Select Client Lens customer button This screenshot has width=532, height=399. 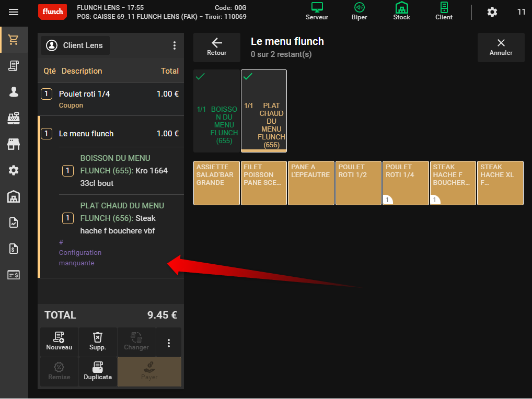click(75, 45)
